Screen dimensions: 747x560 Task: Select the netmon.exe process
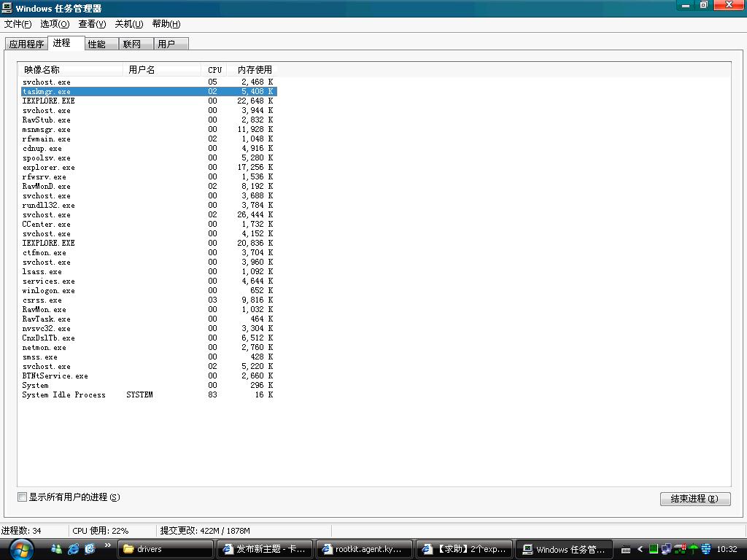[149, 347]
